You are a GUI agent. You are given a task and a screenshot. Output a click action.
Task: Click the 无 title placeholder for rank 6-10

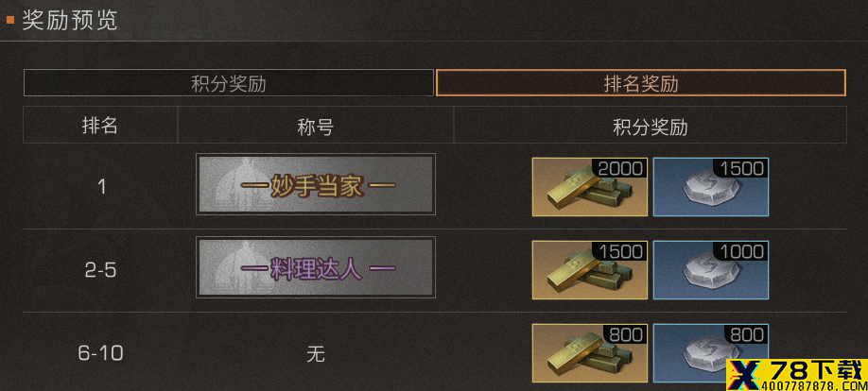(x=316, y=354)
